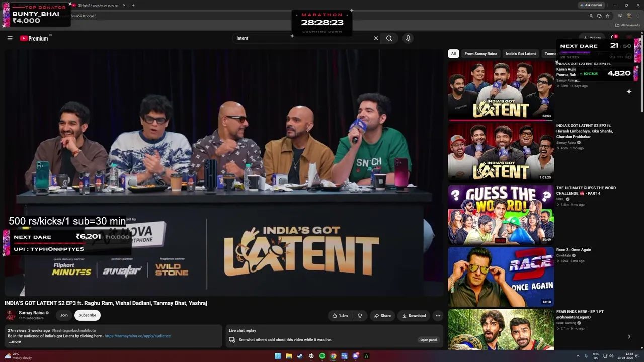The image size is (644, 362).
Task: Open Discord from the taskbar
Action: click(355, 356)
